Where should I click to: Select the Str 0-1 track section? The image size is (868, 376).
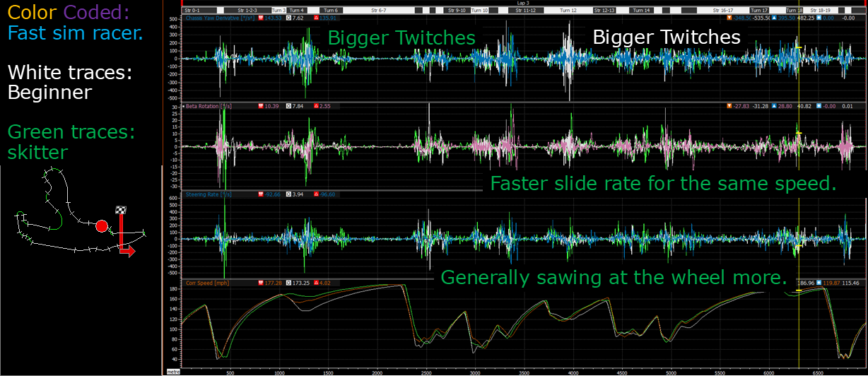pos(200,11)
